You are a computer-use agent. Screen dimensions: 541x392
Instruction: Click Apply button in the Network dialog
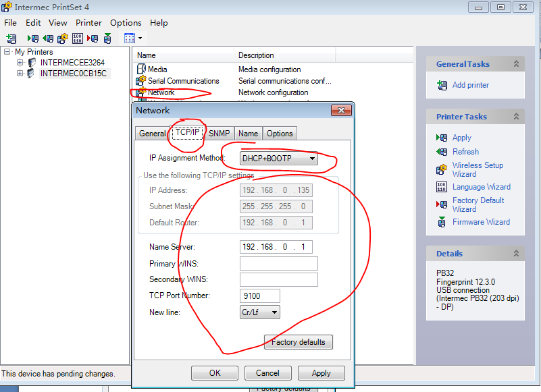tap(321, 373)
